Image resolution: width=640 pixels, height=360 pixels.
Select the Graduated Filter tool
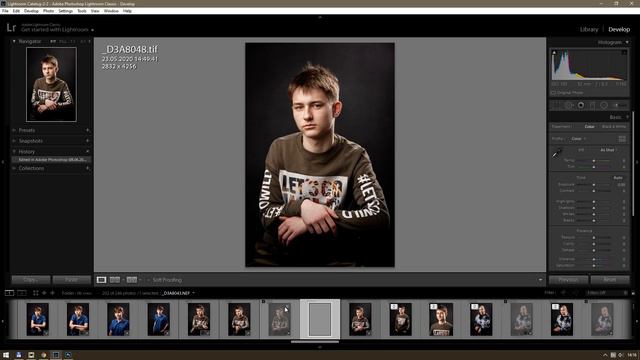[592, 105]
